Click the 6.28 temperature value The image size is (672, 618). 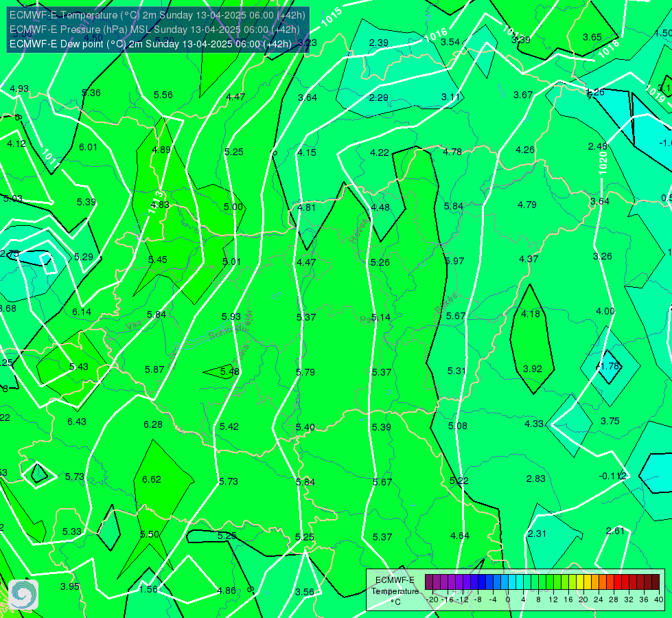[x=153, y=424]
